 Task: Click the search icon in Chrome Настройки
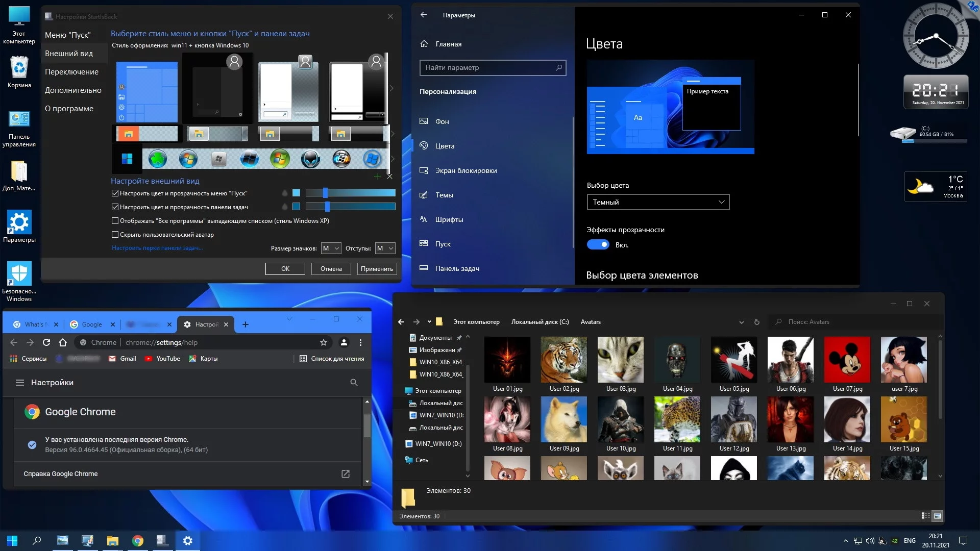354,383
